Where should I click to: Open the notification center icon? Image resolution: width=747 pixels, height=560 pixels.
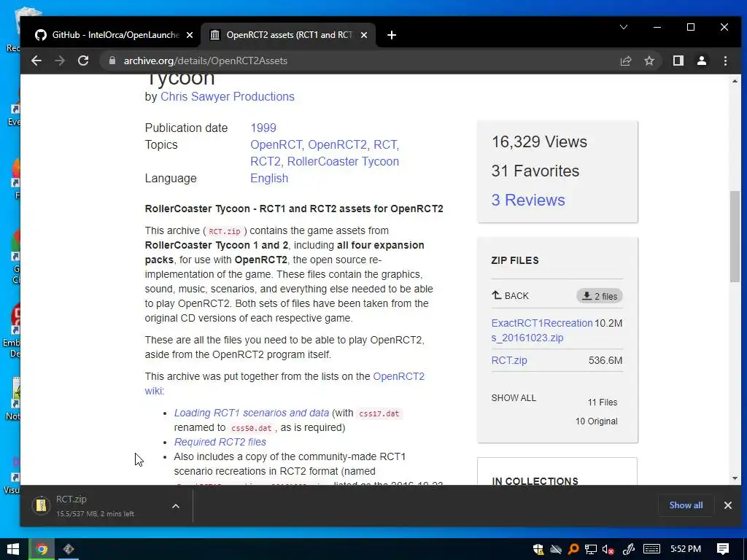pos(723,549)
